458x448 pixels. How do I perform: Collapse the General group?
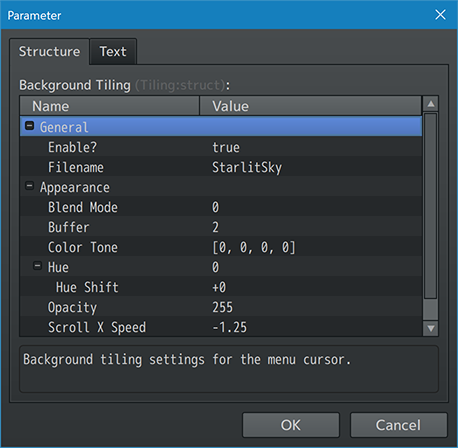(29, 126)
